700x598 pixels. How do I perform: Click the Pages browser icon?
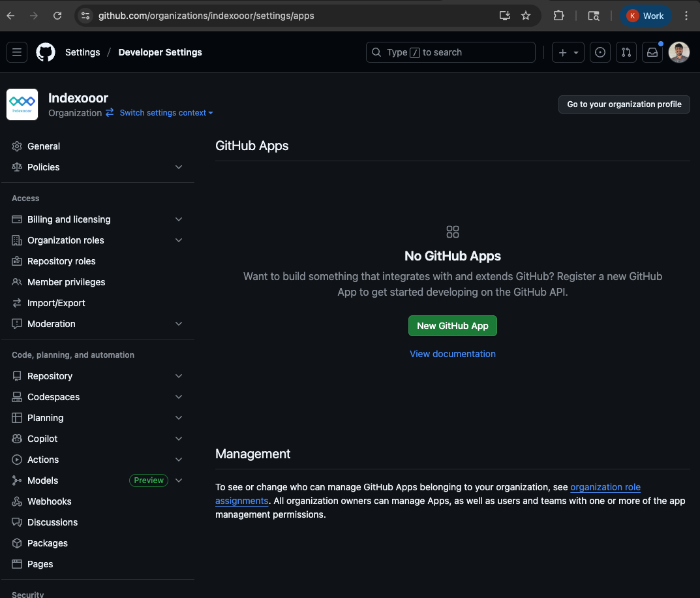tap(17, 564)
